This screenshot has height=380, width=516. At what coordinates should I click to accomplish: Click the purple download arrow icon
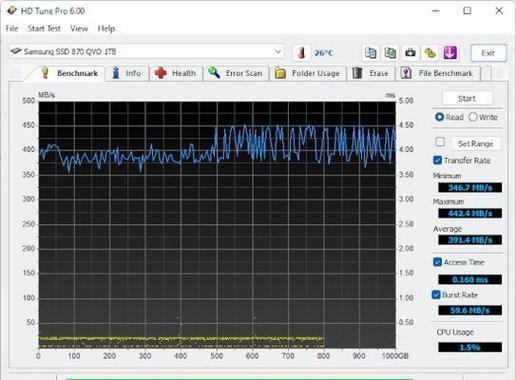click(450, 53)
